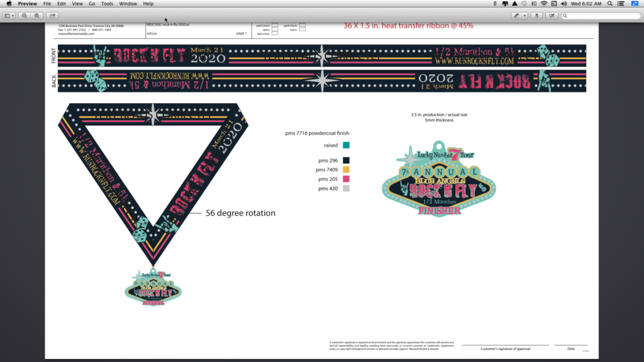
Task: Check the data entry box
Action: tap(275, 34)
